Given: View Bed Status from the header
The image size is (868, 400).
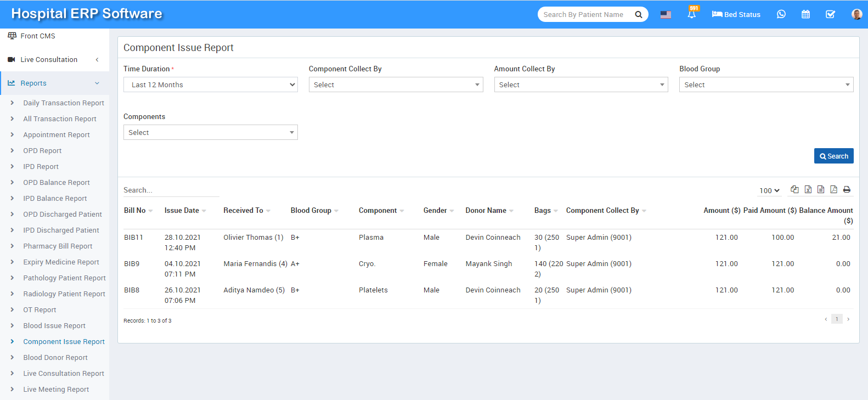Looking at the screenshot, I should [x=736, y=14].
